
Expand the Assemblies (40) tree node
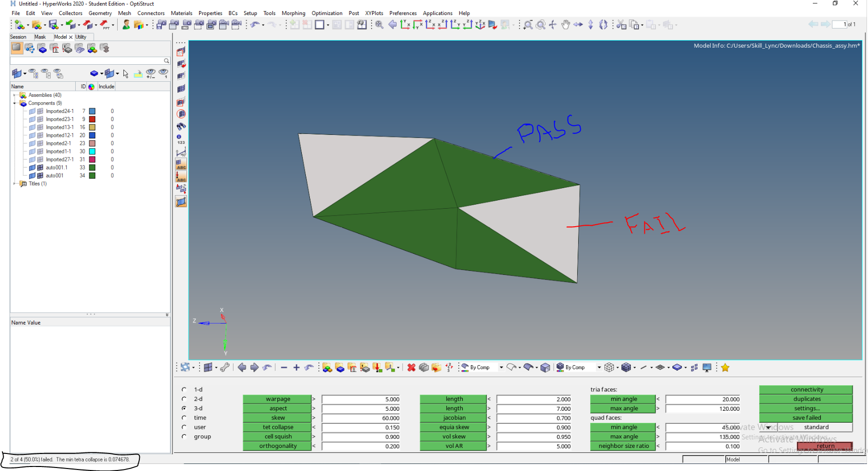click(x=15, y=95)
